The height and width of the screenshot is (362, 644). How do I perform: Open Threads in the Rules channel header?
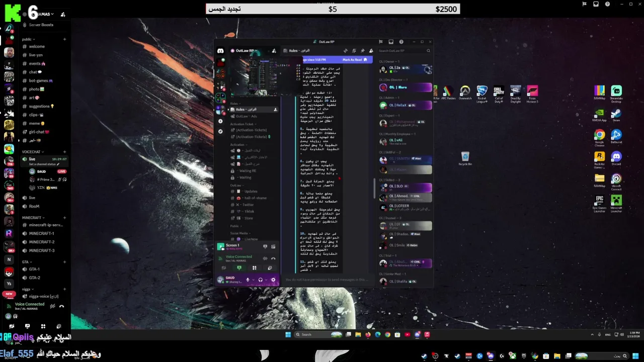point(346,51)
